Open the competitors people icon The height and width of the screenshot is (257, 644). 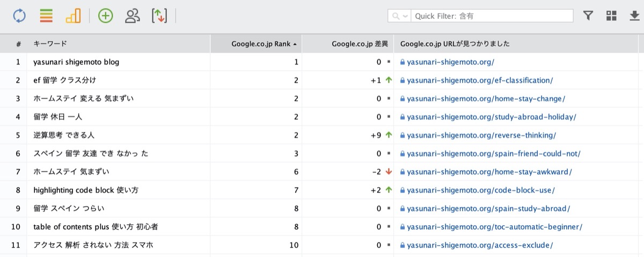[x=132, y=16]
